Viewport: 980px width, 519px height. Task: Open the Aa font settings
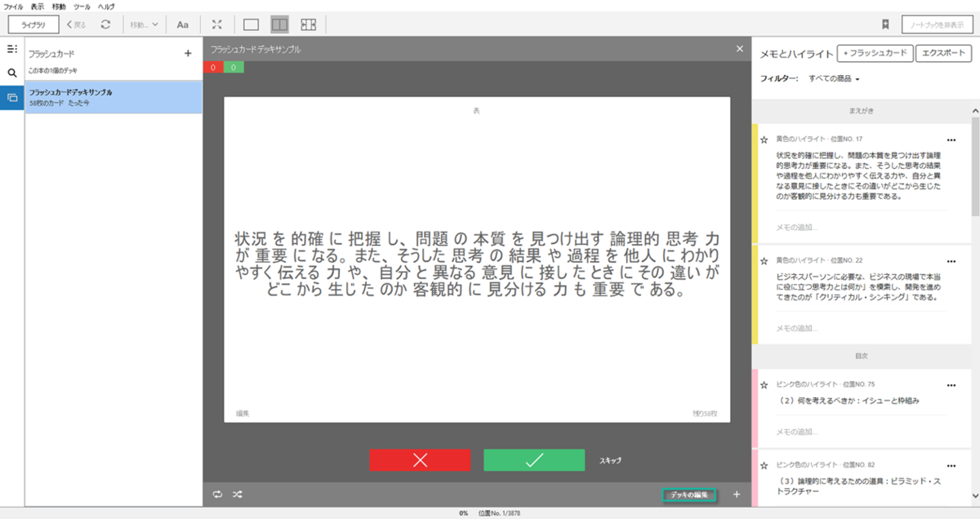point(182,24)
